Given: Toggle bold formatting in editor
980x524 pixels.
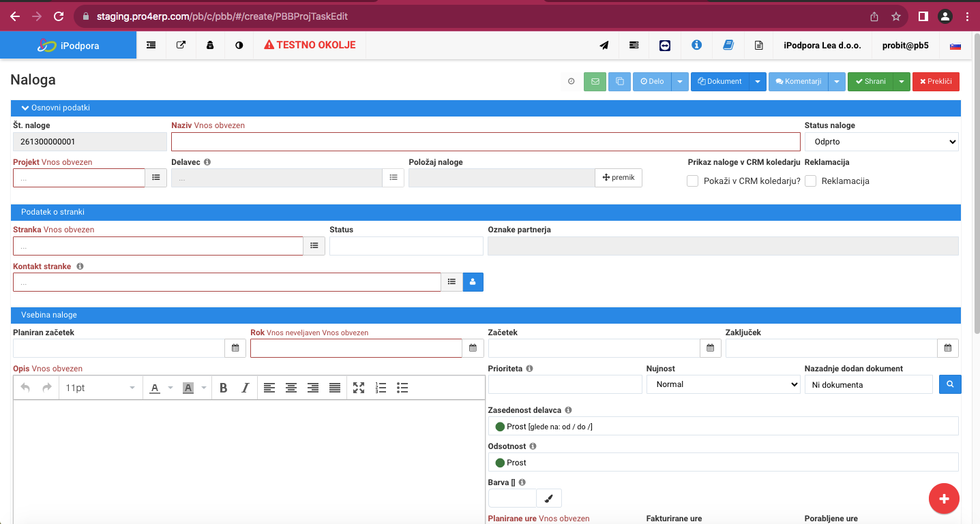Looking at the screenshot, I should [223, 388].
